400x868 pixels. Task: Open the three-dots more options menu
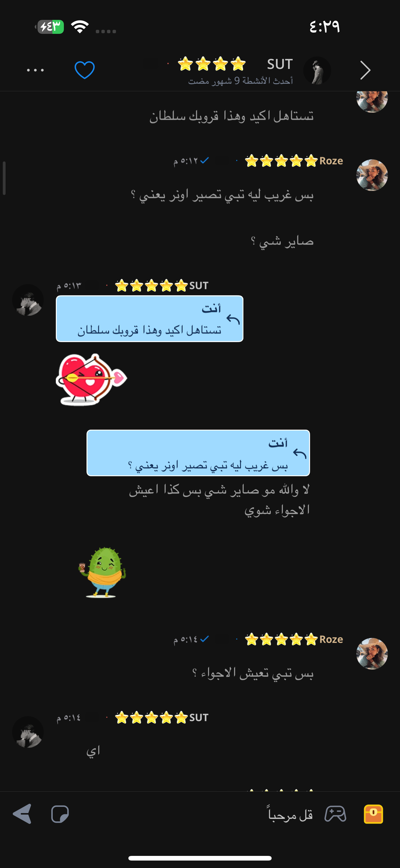pyautogui.click(x=35, y=70)
